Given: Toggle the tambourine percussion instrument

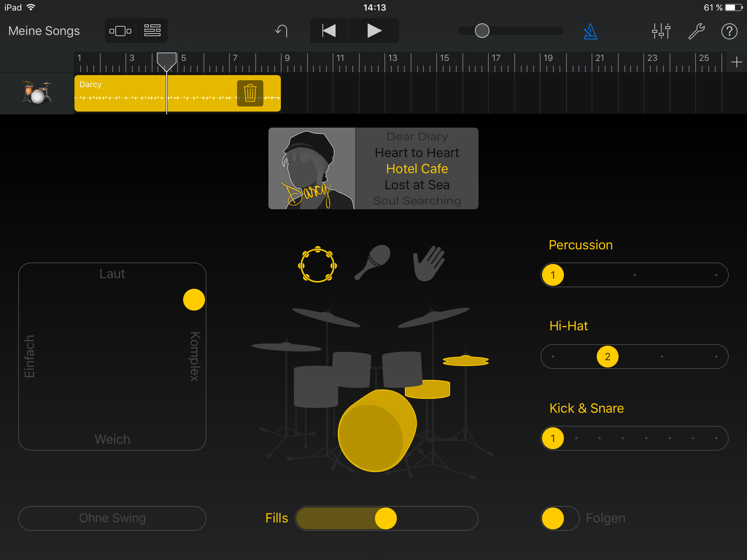Looking at the screenshot, I should 317,264.
